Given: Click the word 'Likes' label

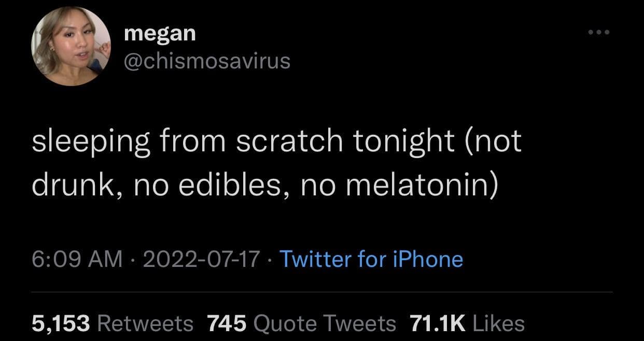Looking at the screenshot, I should [498, 323].
